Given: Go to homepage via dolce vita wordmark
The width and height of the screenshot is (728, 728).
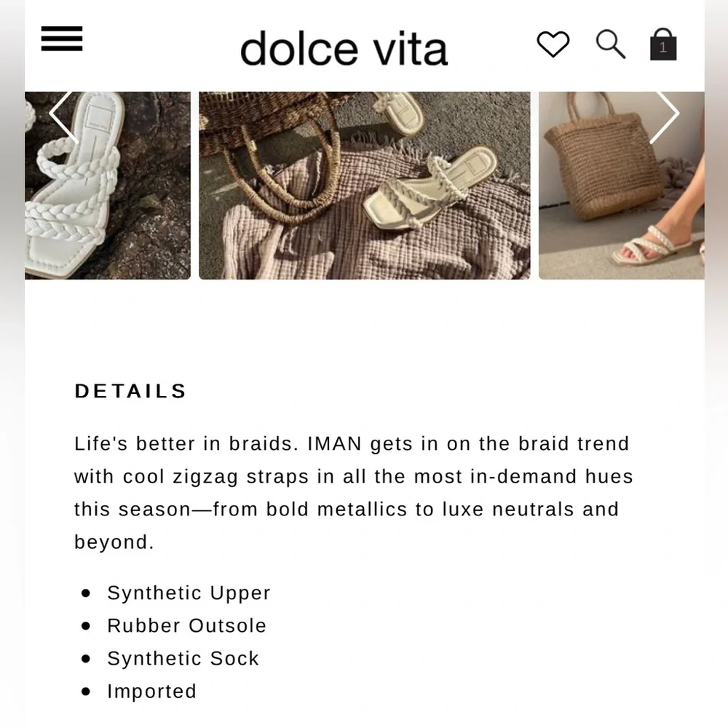Looking at the screenshot, I should tap(344, 47).
